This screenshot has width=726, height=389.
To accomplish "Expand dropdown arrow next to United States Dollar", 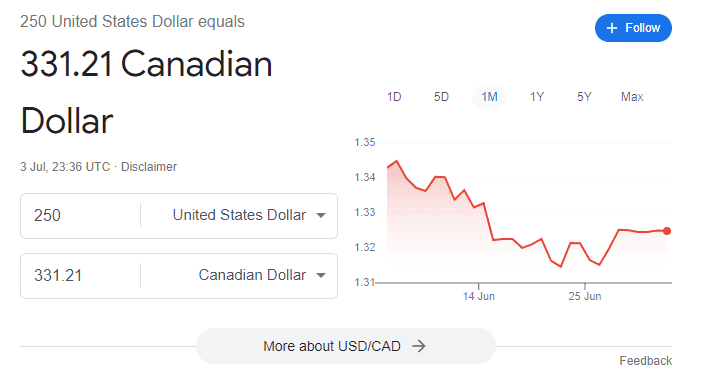I will click(321, 215).
